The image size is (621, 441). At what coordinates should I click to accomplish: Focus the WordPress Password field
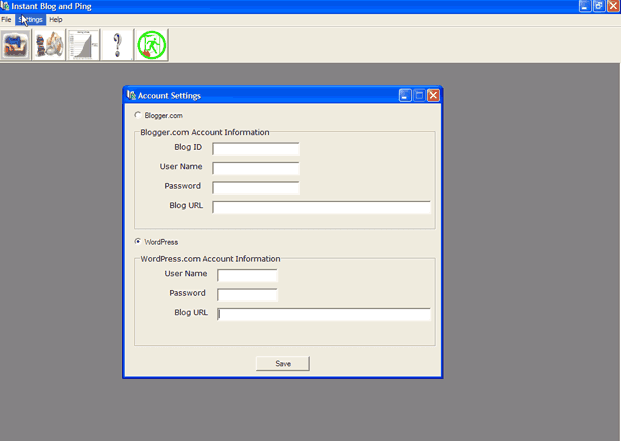247,295
